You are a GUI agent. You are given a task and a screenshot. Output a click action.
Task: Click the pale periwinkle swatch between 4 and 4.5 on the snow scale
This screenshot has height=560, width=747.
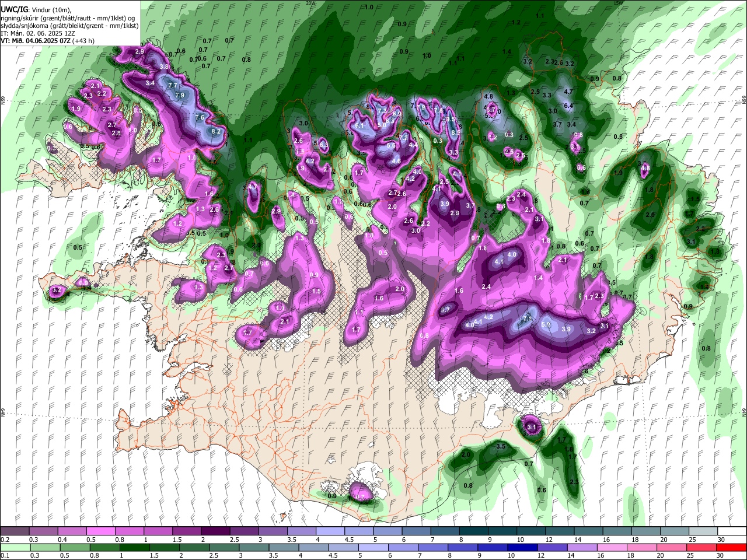tap(330, 531)
